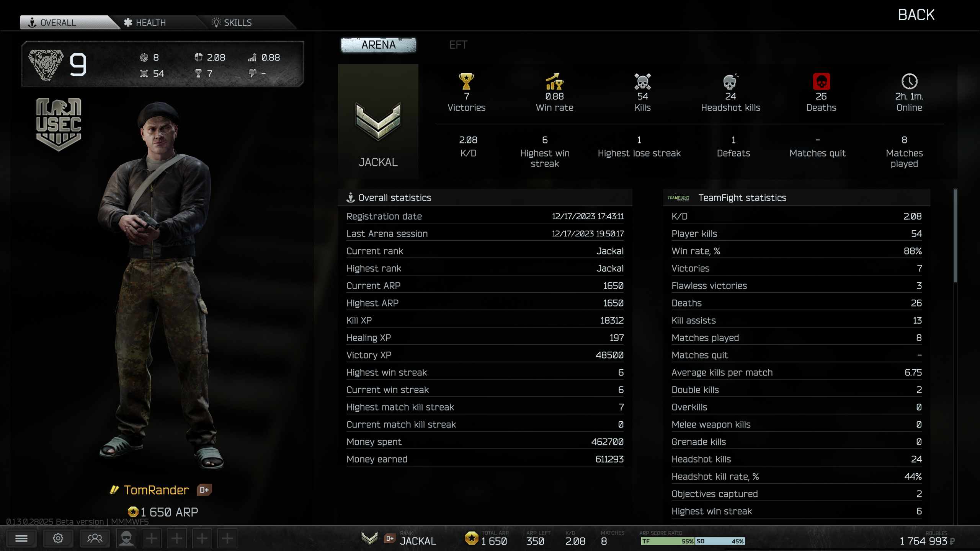Click the ARP LEFT 350 value
This screenshot has height=551, width=980.
tap(535, 541)
